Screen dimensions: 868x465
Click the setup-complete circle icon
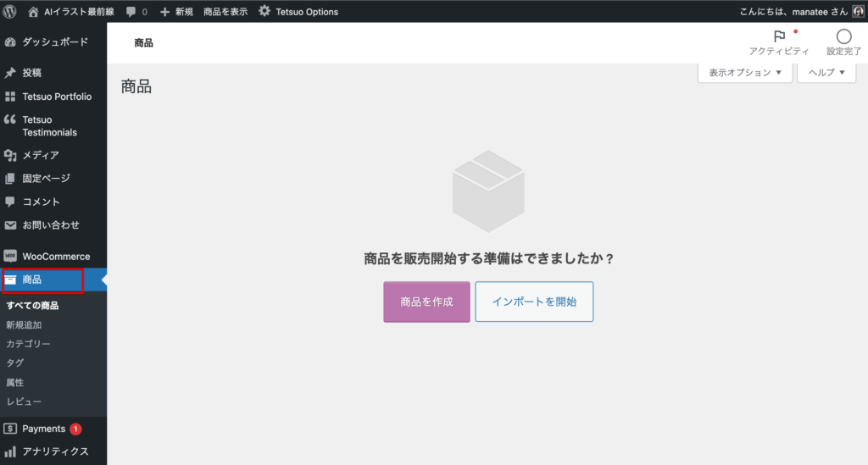click(x=843, y=36)
